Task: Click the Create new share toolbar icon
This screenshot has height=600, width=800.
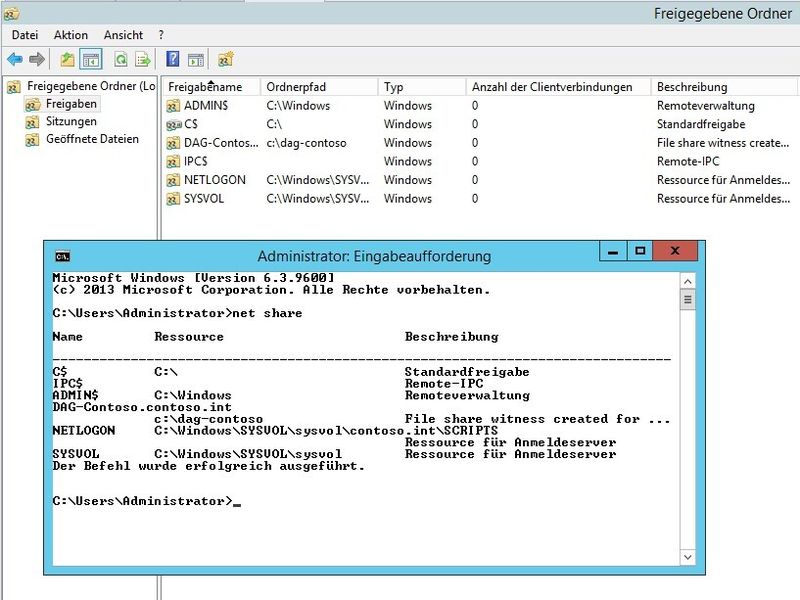Action: pos(226,59)
